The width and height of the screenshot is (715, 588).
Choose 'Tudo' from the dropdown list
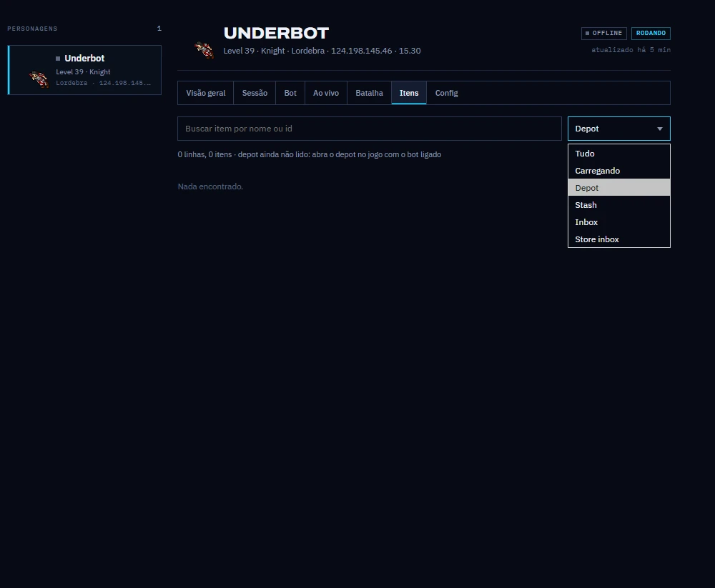618,154
